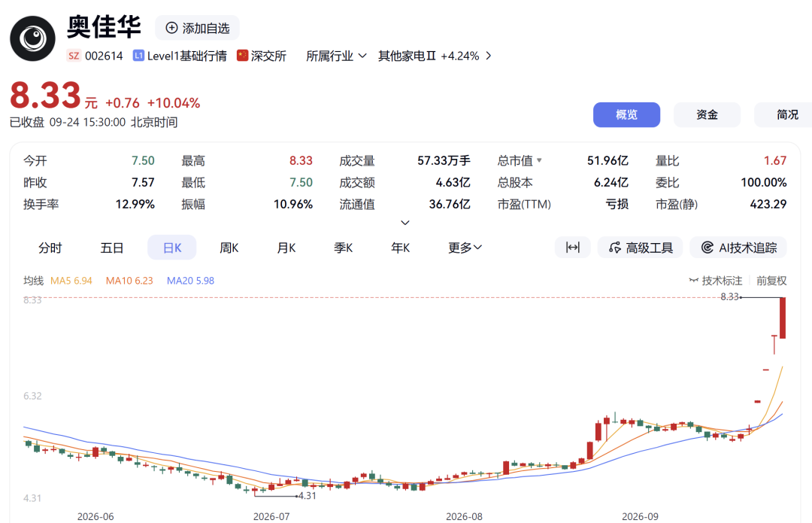Click the arrow next to +4.24%
Viewport: 812px width, 523px height.
click(x=489, y=56)
